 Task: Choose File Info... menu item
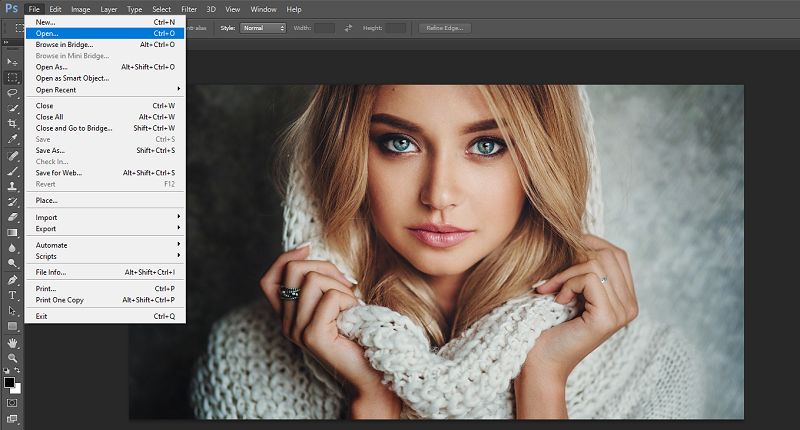tap(105, 272)
